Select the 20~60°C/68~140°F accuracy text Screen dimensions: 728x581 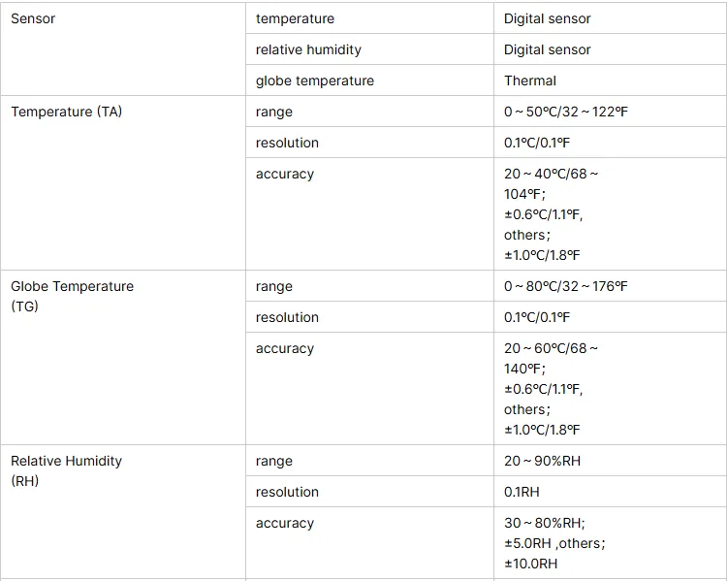coord(552,359)
